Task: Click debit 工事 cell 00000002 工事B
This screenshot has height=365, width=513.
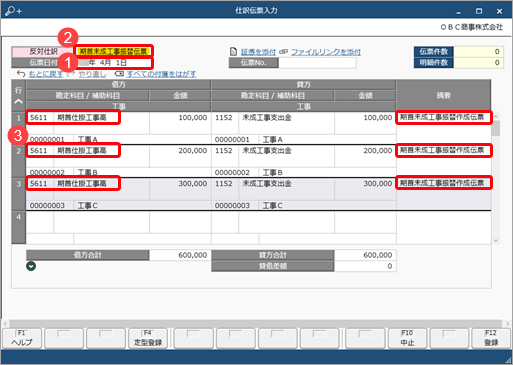Action: click(118, 172)
